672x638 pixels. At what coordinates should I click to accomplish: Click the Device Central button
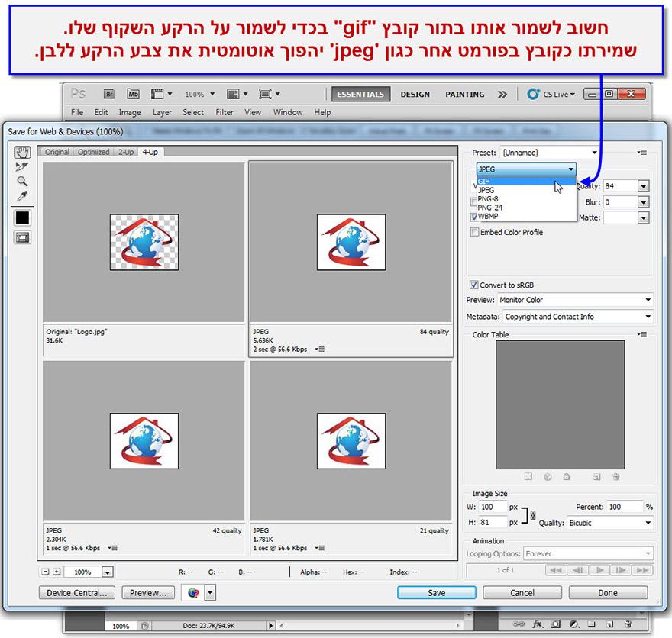[x=76, y=593]
